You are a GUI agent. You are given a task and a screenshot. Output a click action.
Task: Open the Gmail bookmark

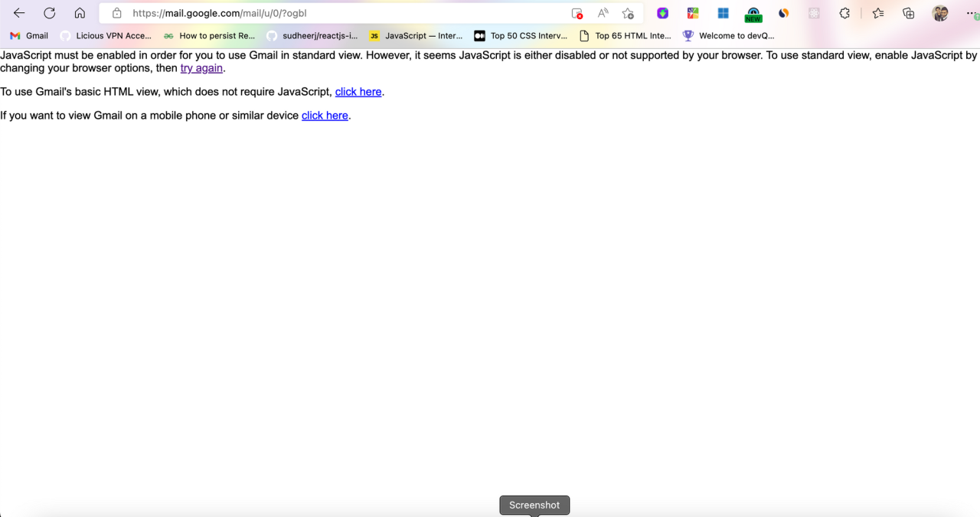(29, 35)
